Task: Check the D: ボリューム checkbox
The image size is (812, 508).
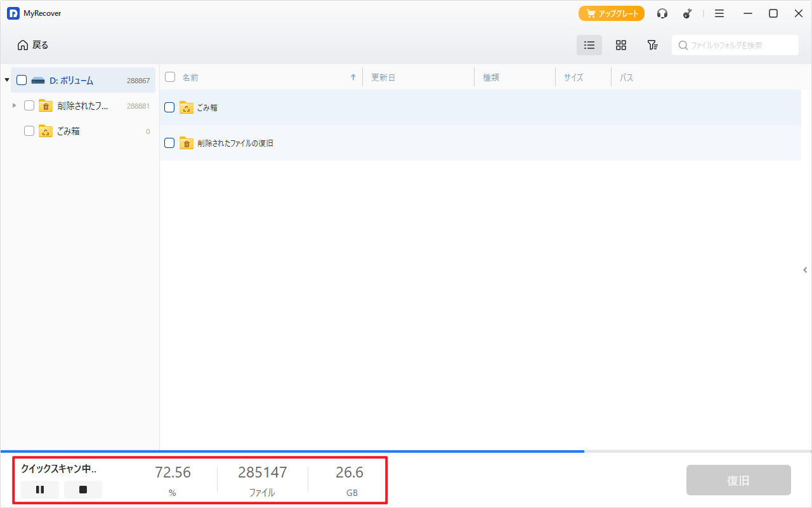Action: click(22, 80)
